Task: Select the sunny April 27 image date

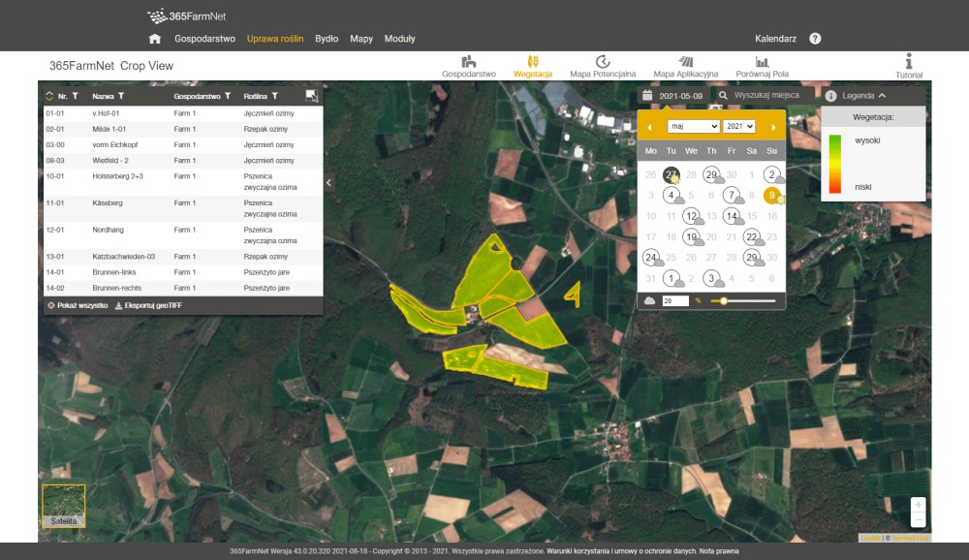Action: [x=672, y=175]
